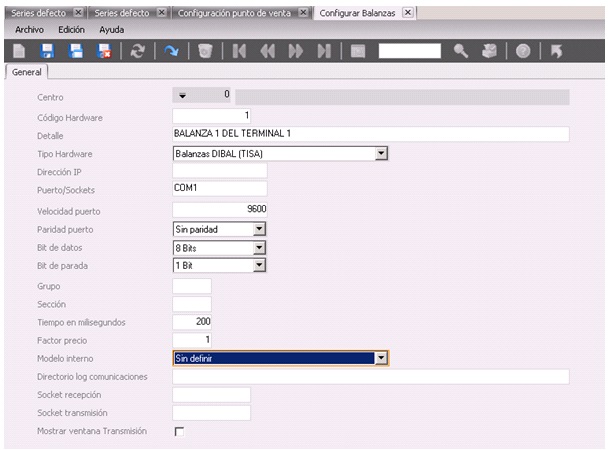Open the Paridad puerto dropdown

pyautogui.click(x=259, y=228)
